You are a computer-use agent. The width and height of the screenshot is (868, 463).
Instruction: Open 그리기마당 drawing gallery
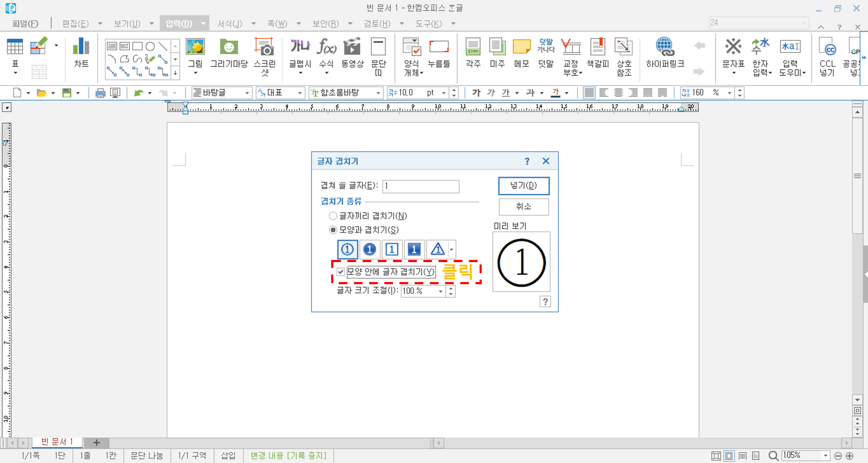[x=229, y=53]
